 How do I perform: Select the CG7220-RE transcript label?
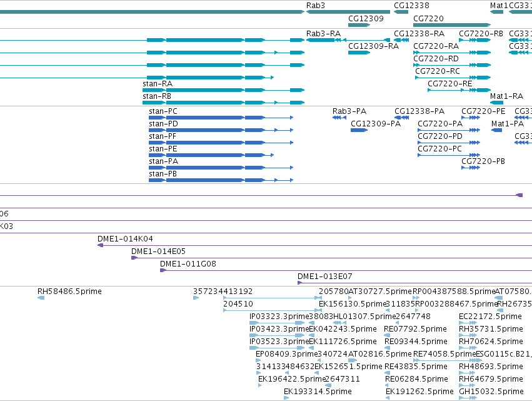point(450,84)
